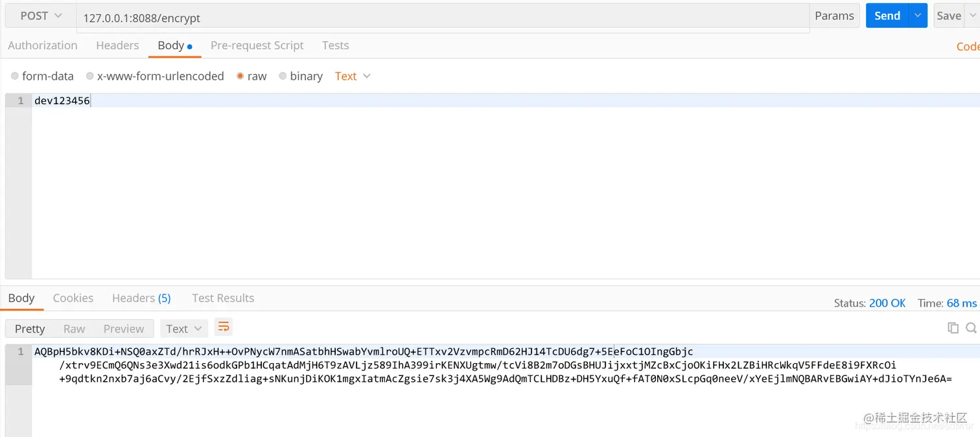Open the response Body tab
Image resolution: width=980 pixels, height=437 pixels.
click(21, 298)
